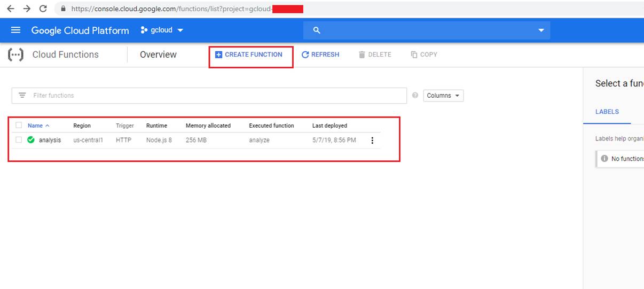Click the 256 MB memory cell
Viewport: 644px width, 289px height.
[x=196, y=140]
